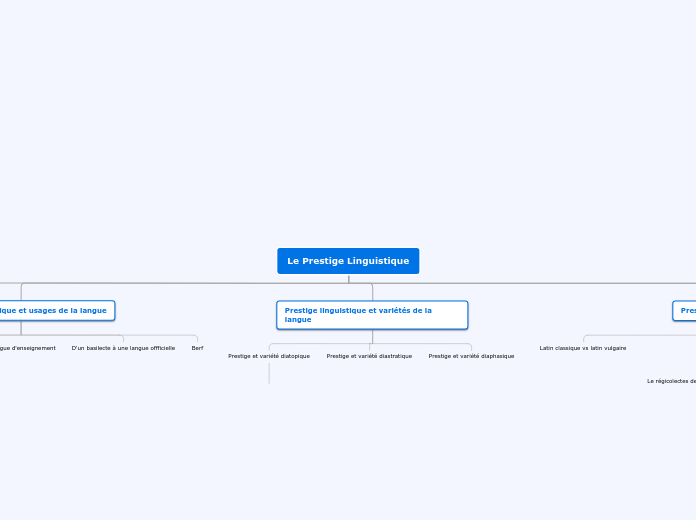
Task: Click the partially visible 'd'enseignement' subtopic
Action: point(28,348)
